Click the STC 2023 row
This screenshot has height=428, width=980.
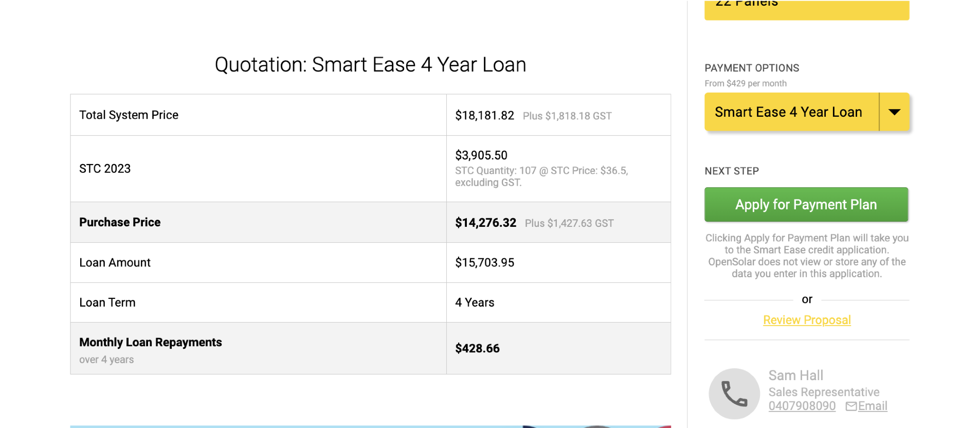pyautogui.click(x=104, y=168)
